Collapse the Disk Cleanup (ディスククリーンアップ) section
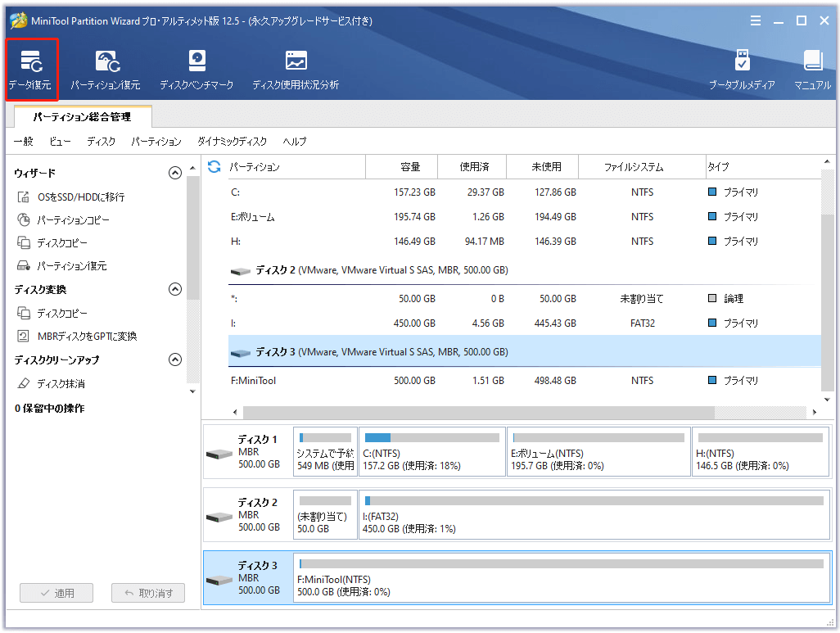Screen dimensions: 840x633 click(174, 359)
